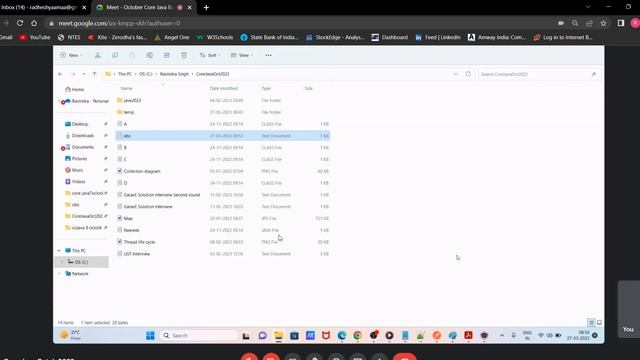Click the Cut scissors icon in Explorer toolbar
Image resolution: width=640 pixels, height=360 pixels.
(x=98, y=55)
